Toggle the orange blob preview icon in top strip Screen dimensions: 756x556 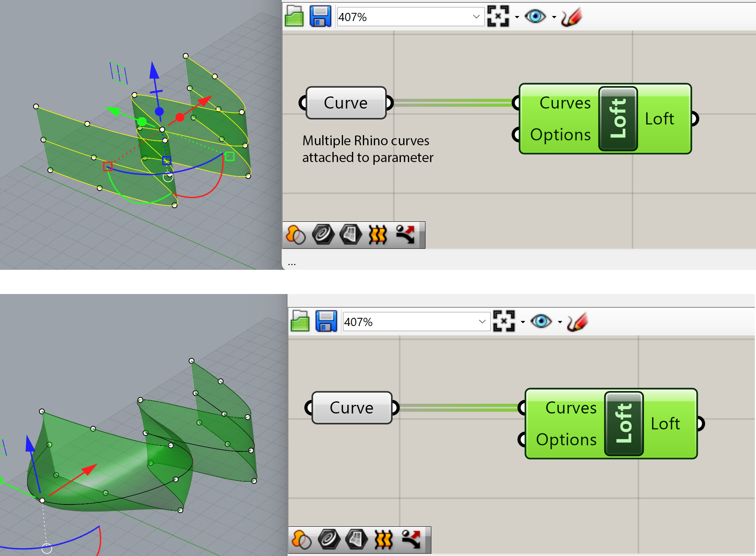(296, 235)
